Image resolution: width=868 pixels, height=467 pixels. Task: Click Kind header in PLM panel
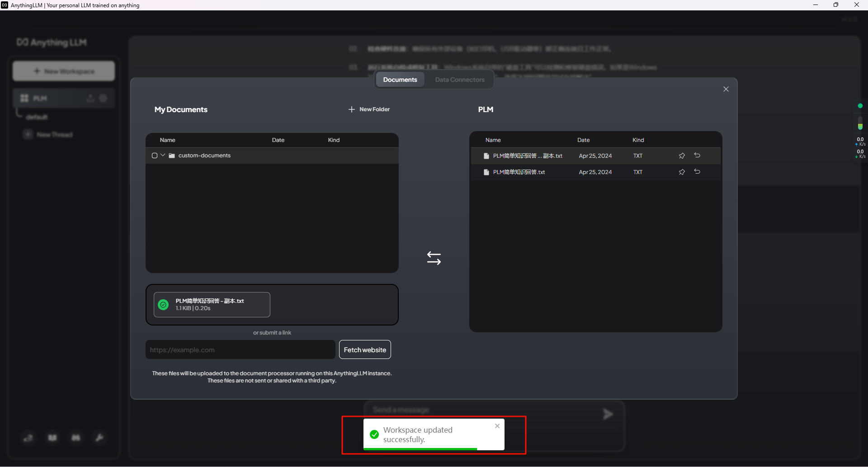638,140
